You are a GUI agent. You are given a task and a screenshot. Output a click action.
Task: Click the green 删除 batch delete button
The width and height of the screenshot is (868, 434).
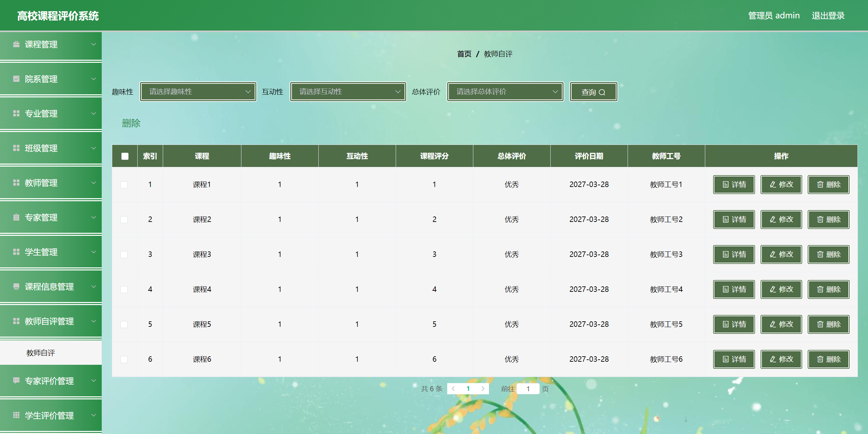tap(131, 123)
